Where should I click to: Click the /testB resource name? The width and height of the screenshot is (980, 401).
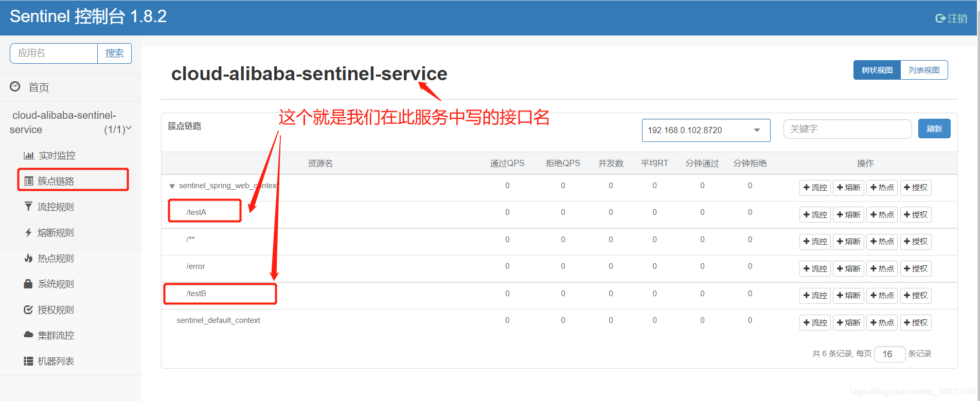tap(196, 294)
